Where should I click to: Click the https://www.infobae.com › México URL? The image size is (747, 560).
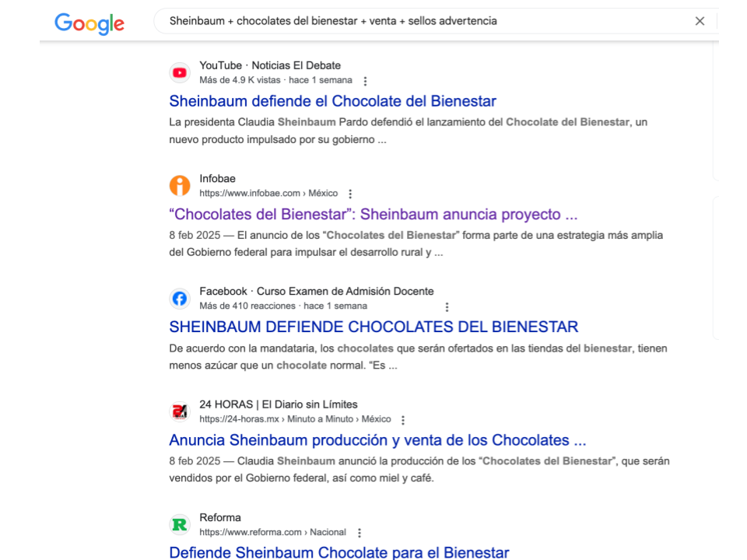coord(268,194)
